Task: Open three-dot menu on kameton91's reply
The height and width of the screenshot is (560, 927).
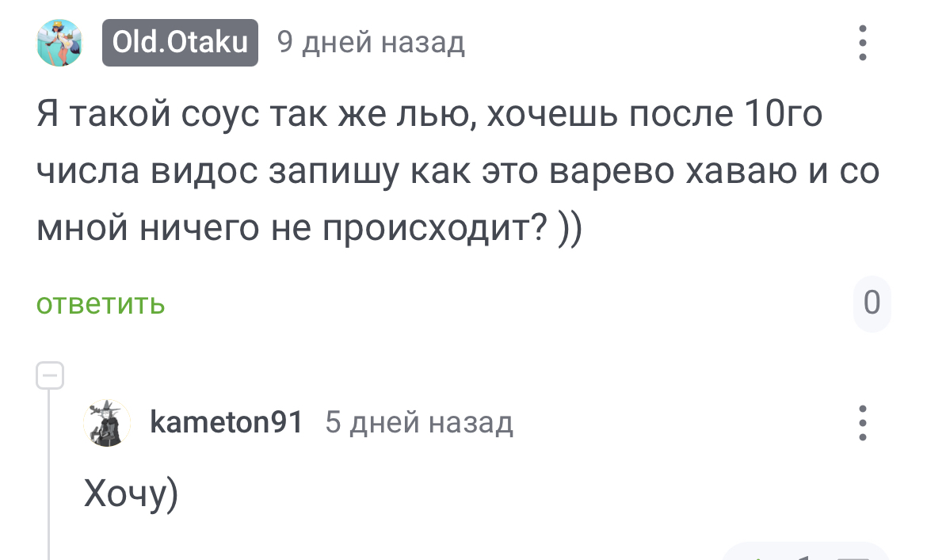Action: [863, 423]
